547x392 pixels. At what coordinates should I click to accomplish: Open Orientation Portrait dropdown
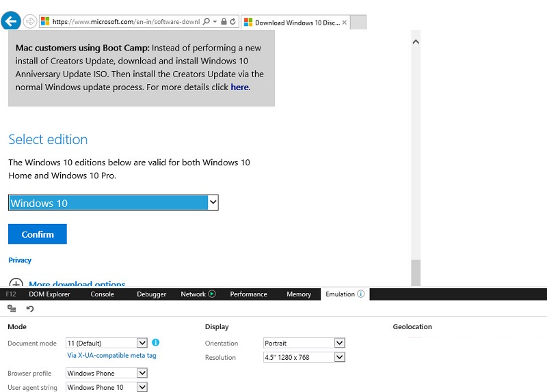(304, 344)
